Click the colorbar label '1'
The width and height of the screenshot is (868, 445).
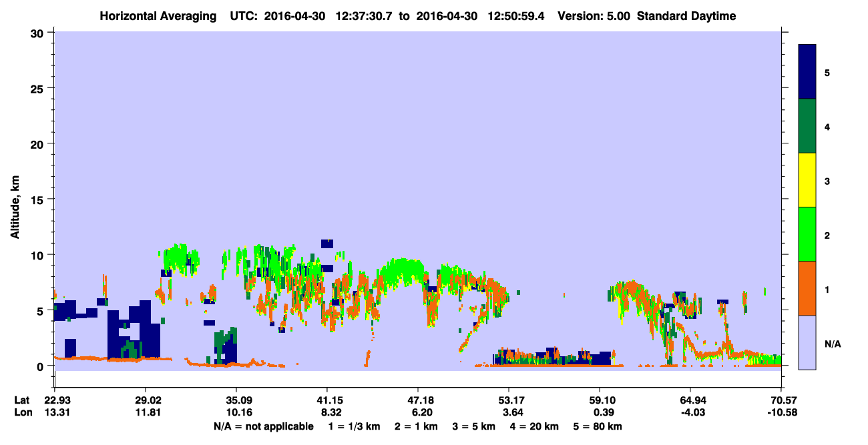[827, 288]
